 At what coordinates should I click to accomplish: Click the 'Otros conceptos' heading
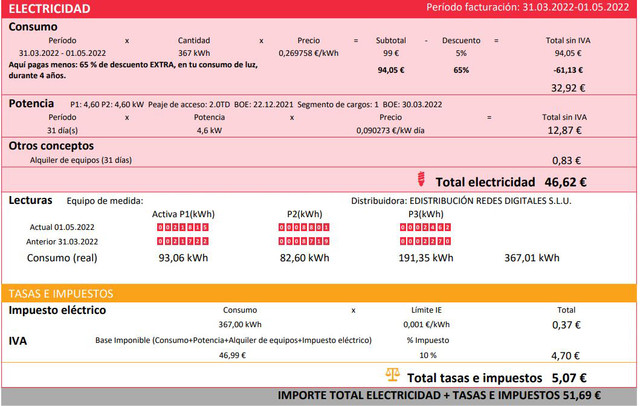click(x=51, y=146)
